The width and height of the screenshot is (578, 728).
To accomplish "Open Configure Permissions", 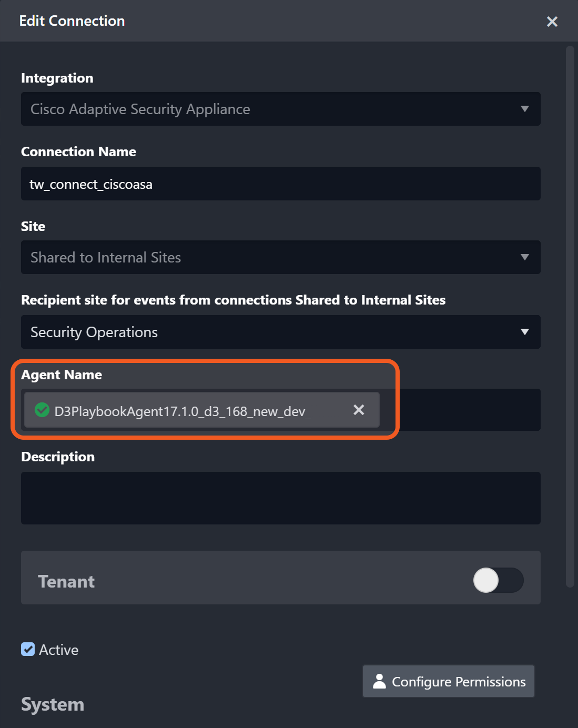I will click(x=449, y=681).
